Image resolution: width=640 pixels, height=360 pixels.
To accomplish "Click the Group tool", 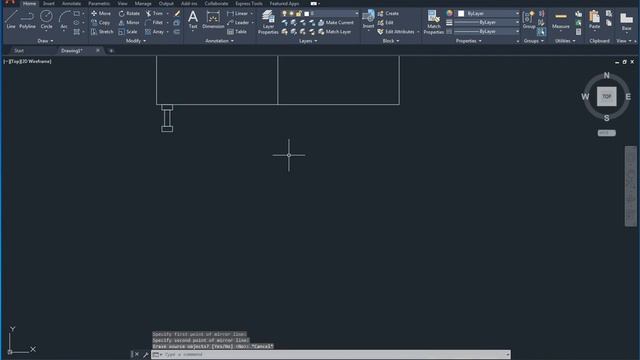I will point(529,20).
